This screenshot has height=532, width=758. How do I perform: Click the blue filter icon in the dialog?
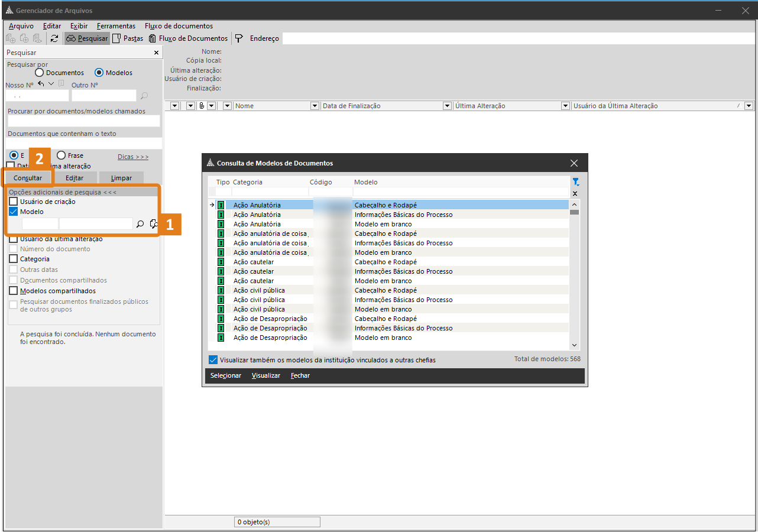(x=575, y=182)
